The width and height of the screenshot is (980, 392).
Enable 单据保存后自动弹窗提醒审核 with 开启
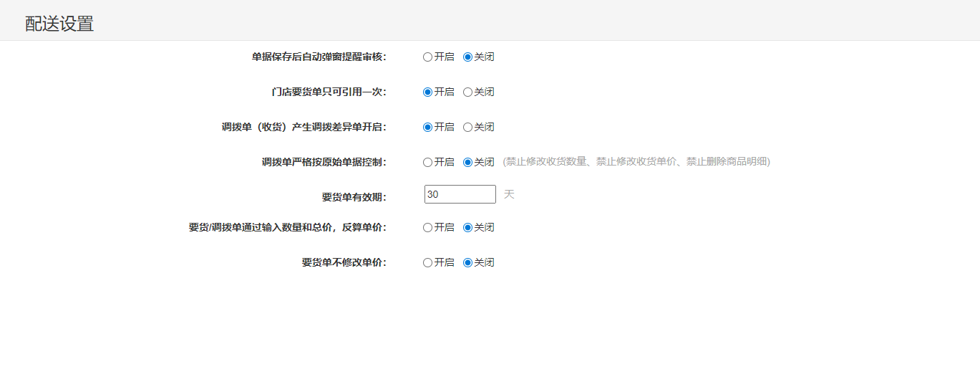(x=428, y=57)
